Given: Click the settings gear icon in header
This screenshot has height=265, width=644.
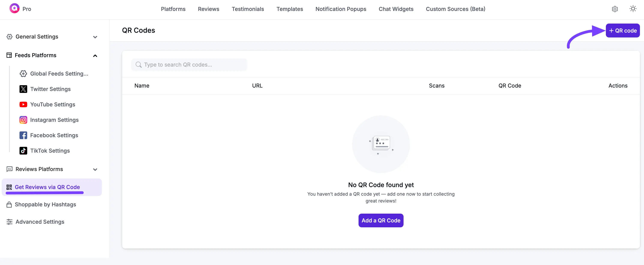Looking at the screenshot, I should [615, 9].
